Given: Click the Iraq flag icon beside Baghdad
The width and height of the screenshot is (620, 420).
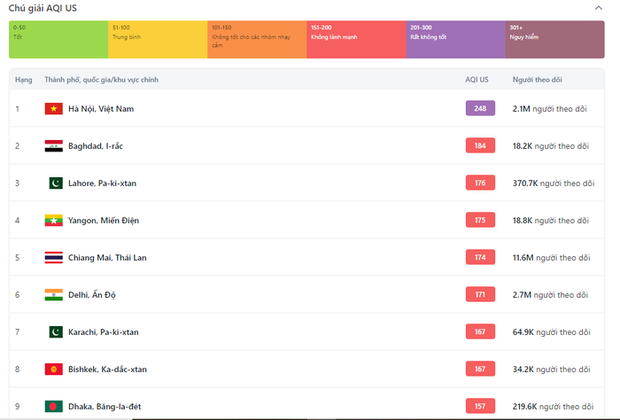Looking at the screenshot, I should click(x=54, y=146).
